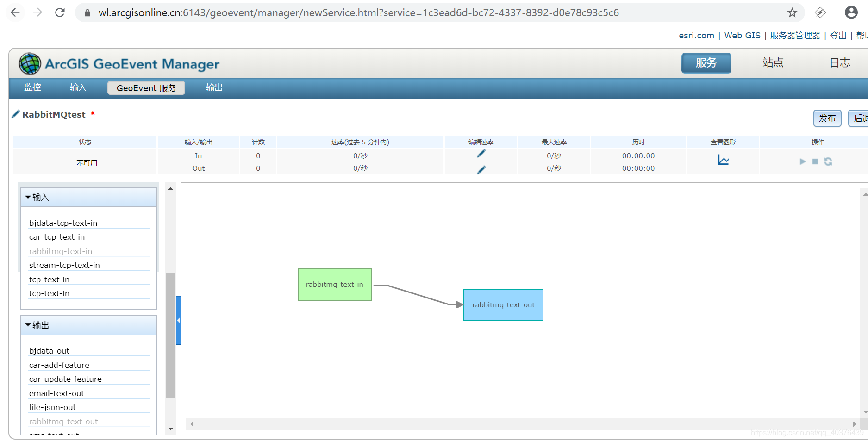Start the service with play icon
The image size is (868, 441).
[802, 161]
